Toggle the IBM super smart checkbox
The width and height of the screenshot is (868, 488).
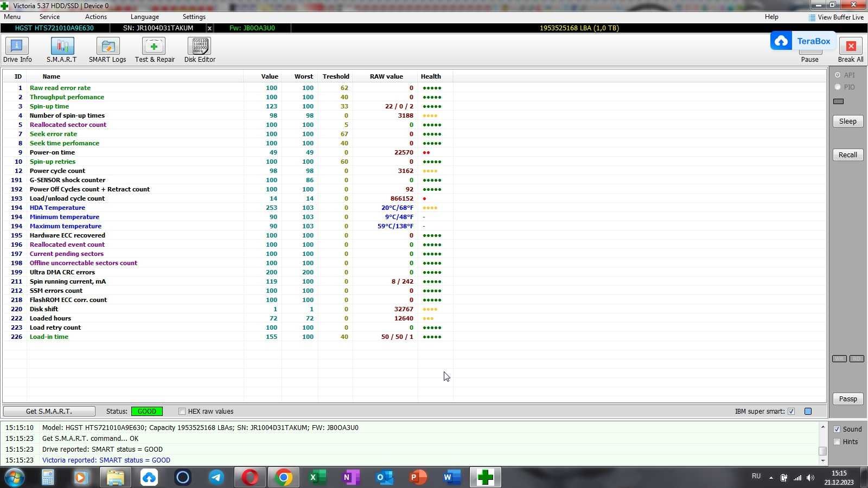point(791,412)
